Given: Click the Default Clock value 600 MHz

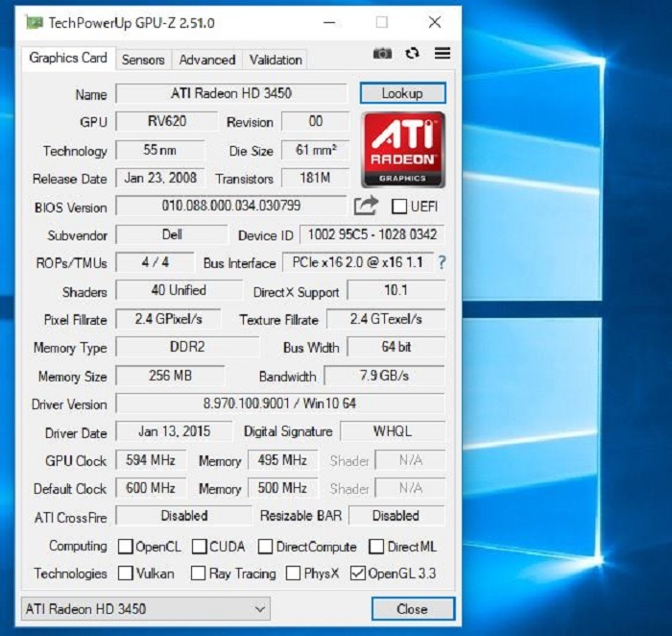Looking at the screenshot, I should (151, 488).
